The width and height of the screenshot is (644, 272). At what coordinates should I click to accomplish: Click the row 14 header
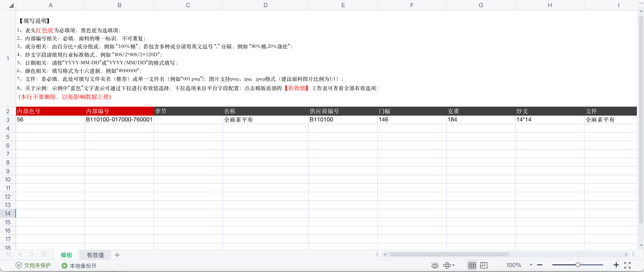8,214
